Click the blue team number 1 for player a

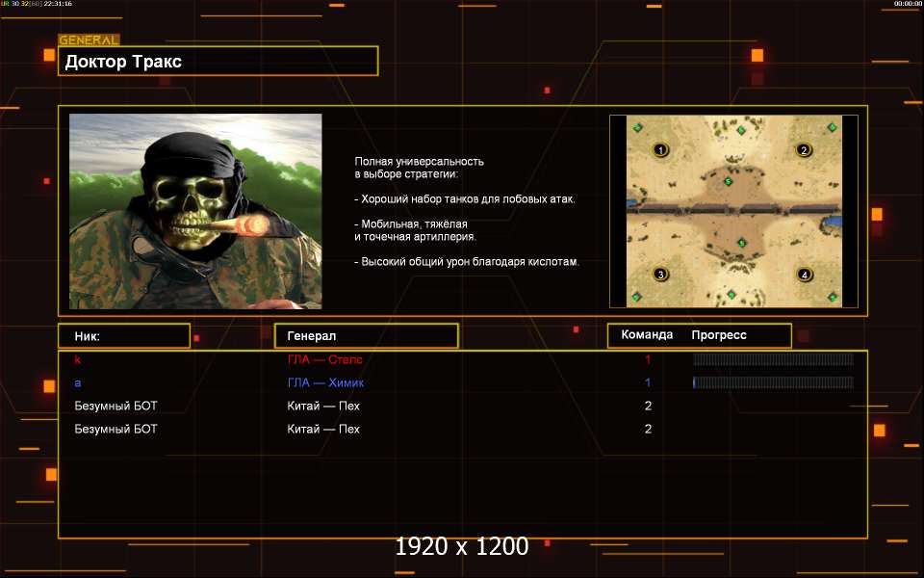[x=648, y=382]
